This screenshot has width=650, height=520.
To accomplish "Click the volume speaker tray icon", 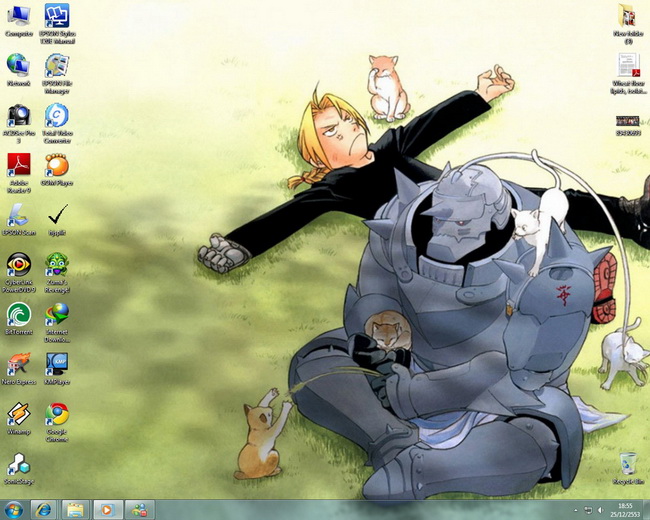I will [x=601, y=510].
